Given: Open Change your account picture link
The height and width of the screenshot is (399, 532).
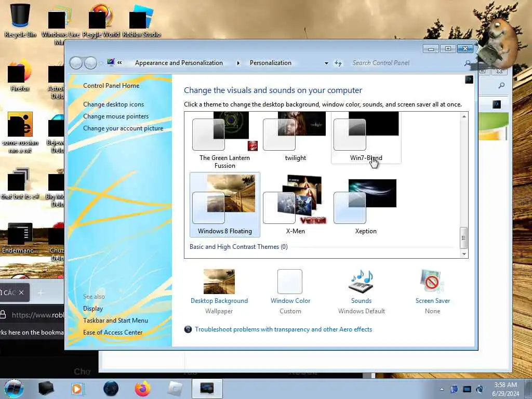Looking at the screenshot, I should pyautogui.click(x=123, y=128).
